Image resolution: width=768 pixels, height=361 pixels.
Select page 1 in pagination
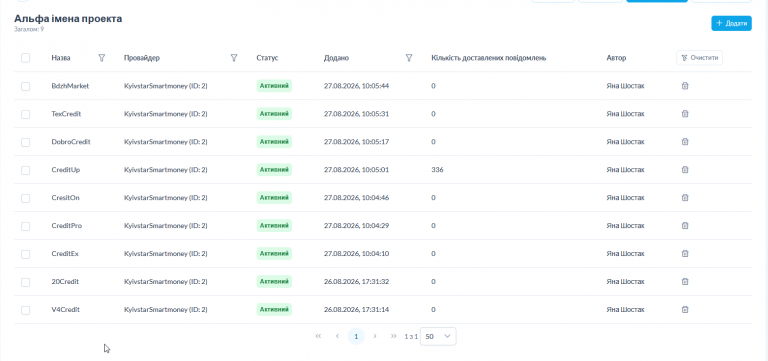(x=356, y=336)
